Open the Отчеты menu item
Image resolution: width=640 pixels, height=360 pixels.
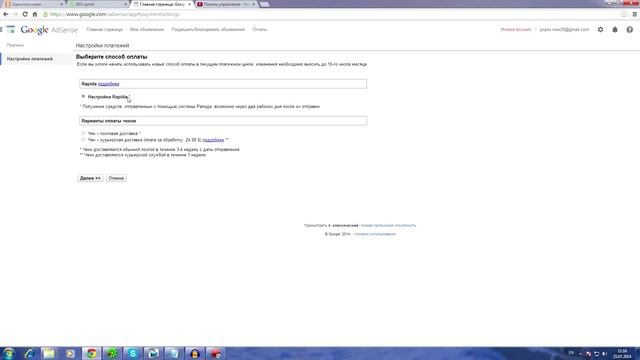tap(260, 29)
